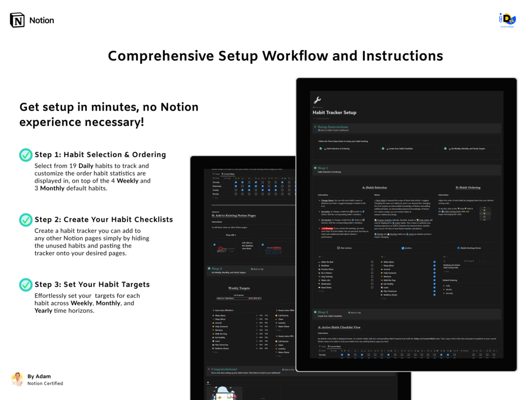Click the Meditate habit icon
Viewport: 532px width, 400px height.
coord(319,266)
